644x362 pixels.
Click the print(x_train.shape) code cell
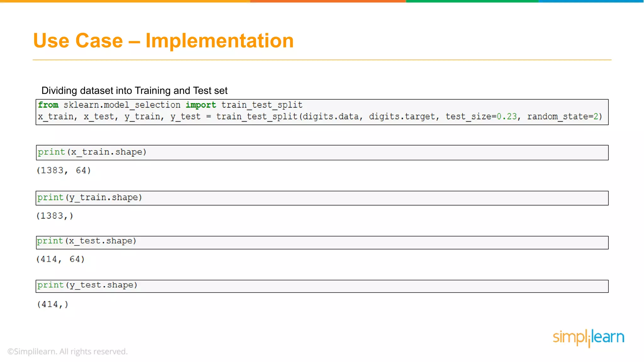click(322, 152)
